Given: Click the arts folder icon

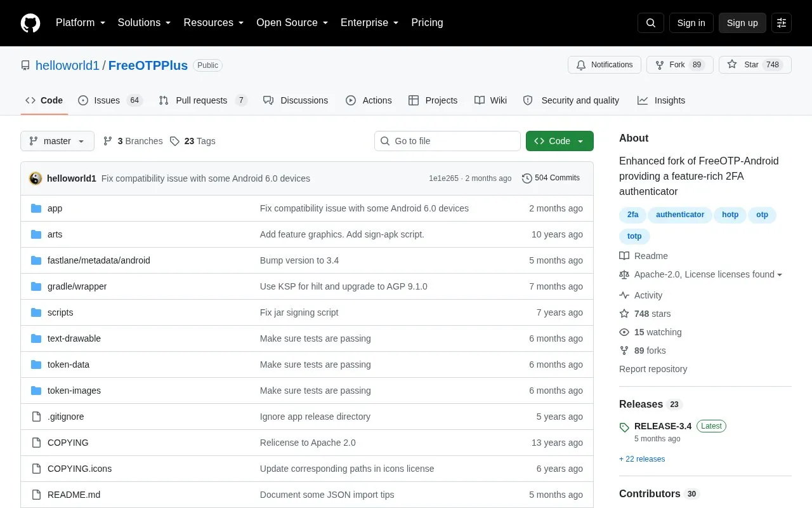Looking at the screenshot, I should click(36, 234).
